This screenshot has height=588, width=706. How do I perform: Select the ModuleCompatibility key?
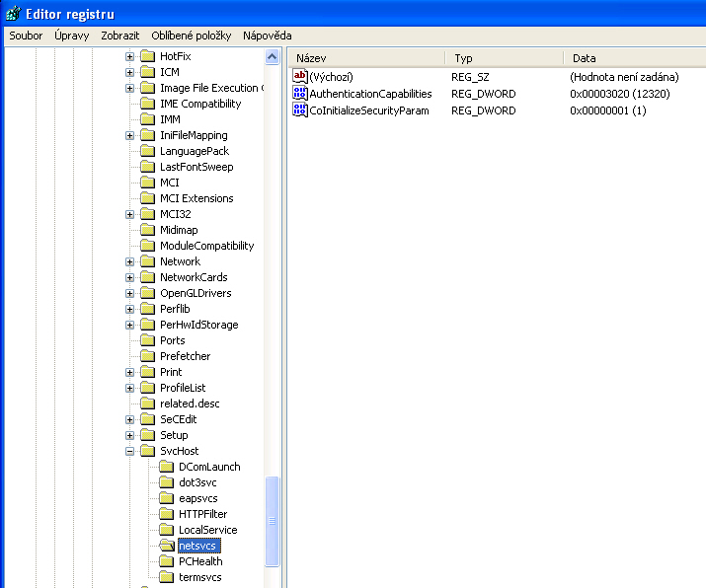206,246
